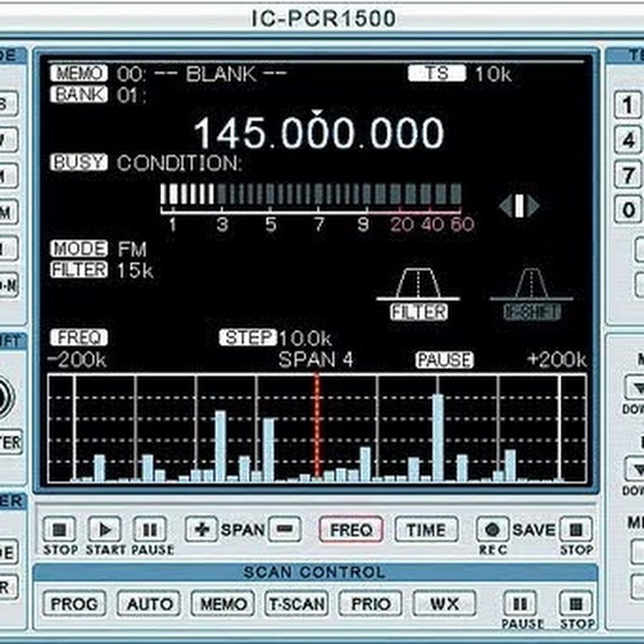Pause scanning in Scan Control
644x644 pixels.
pyautogui.click(x=520, y=604)
